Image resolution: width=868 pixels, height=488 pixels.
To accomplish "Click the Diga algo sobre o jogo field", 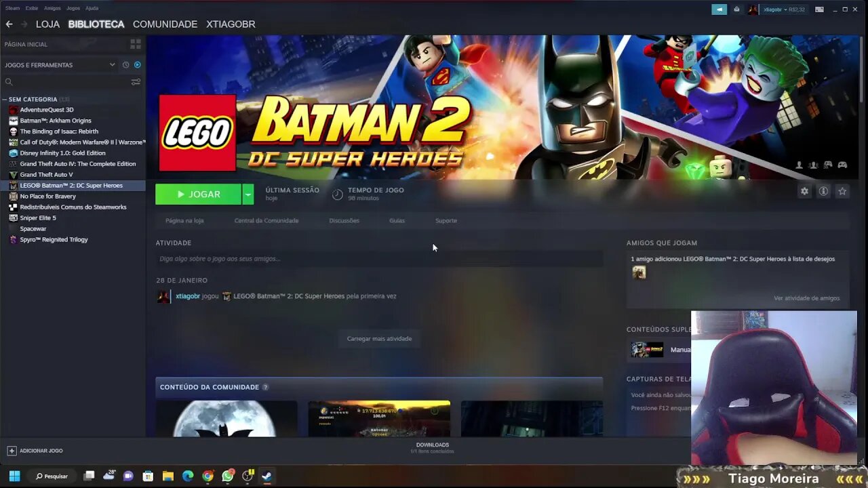I will click(x=379, y=259).
